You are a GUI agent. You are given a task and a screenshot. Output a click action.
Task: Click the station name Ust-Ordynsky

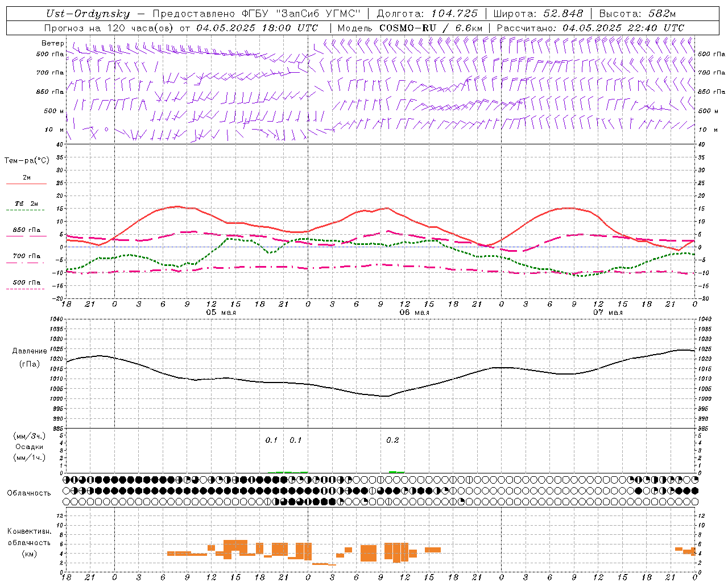[x=88, y=14]
